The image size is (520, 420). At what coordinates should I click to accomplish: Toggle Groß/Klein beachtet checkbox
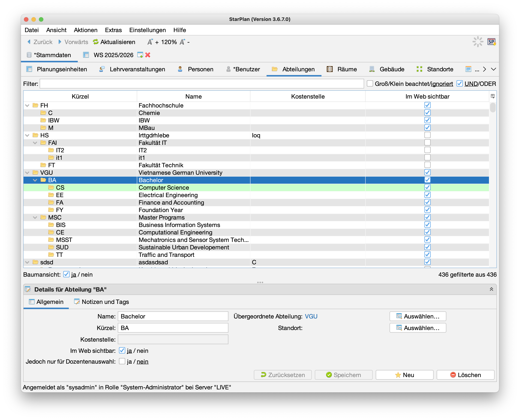point(370,83)
